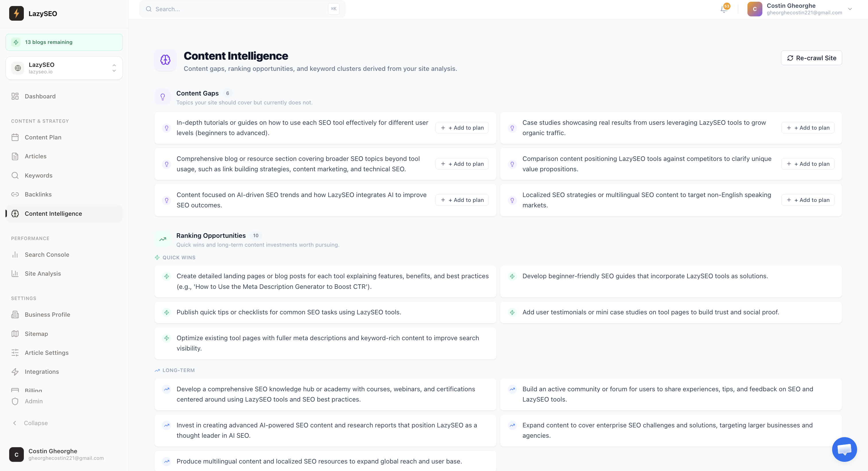This screenshot has width=868, height=471.
Task: Open Business Profile settings
Action: click(x=64, y=314)
